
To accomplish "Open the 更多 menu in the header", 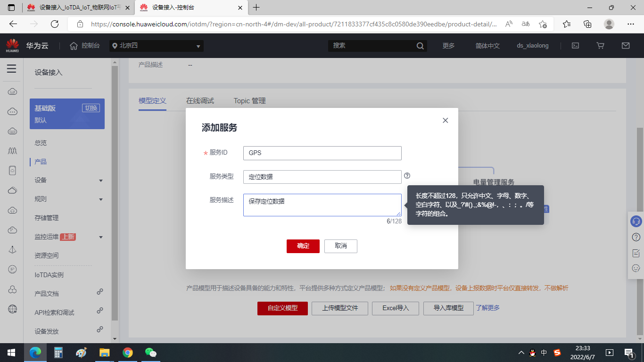I will coord(448,46).
